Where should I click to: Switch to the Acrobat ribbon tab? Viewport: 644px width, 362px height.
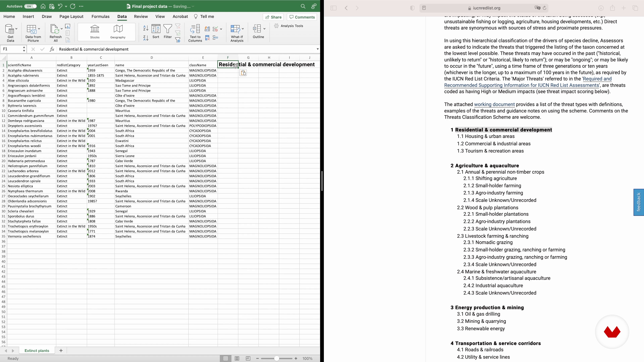point(180,16)
